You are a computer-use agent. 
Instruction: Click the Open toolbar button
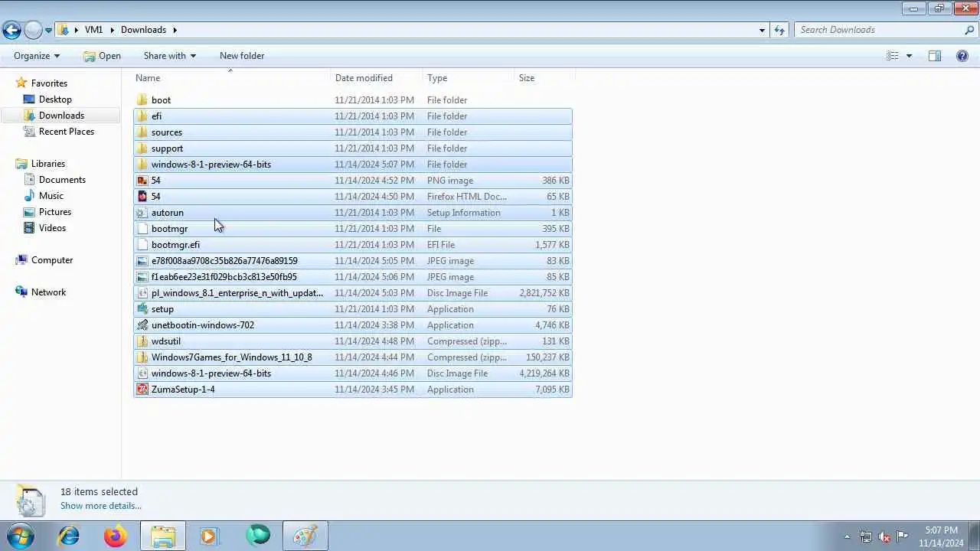[x=102, y=56]
